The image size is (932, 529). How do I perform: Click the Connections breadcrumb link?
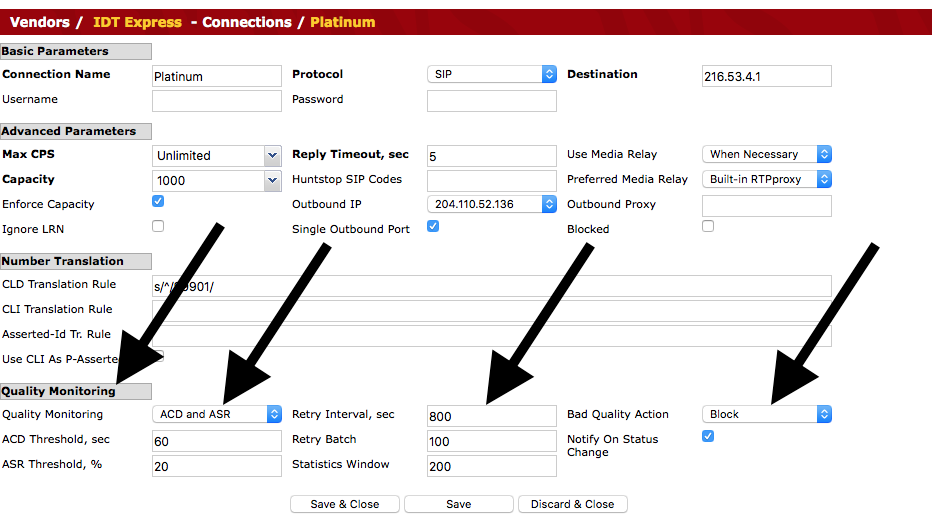[x=247, y=22]
